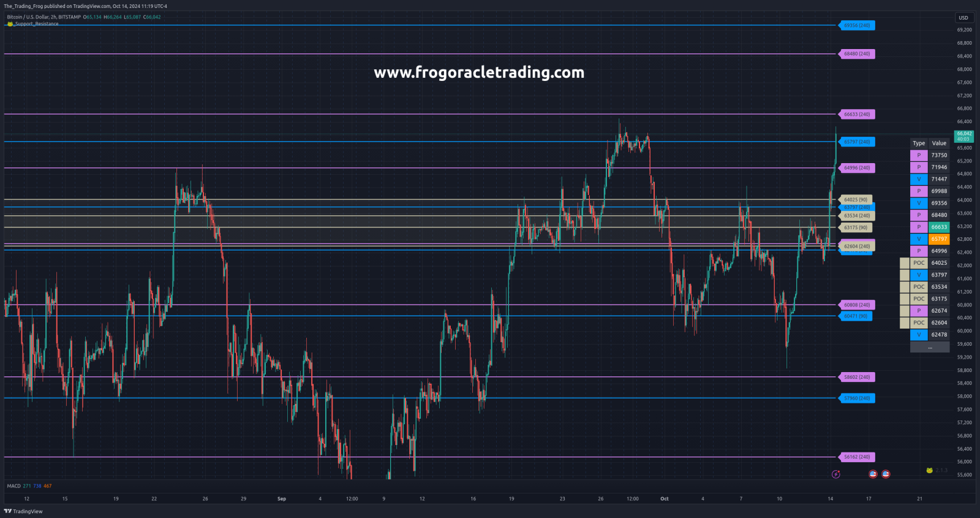Select the 63534 (240) level label

[857, 216]
